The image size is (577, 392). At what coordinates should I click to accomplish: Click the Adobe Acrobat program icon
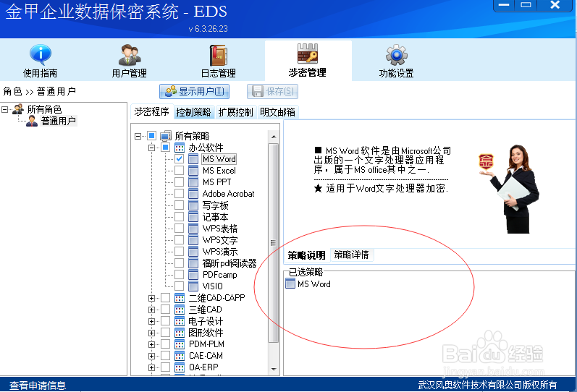click(x=193, y=194)
